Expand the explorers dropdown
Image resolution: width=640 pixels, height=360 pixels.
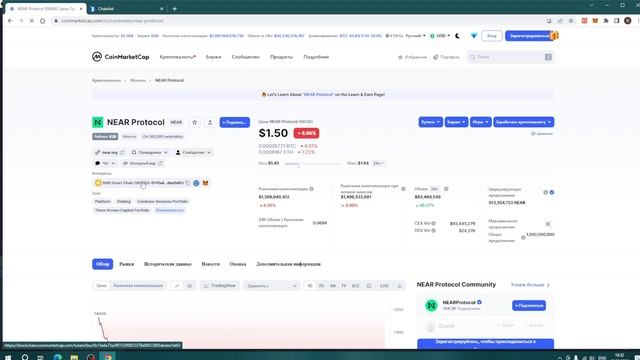click(x=149, y=152)
